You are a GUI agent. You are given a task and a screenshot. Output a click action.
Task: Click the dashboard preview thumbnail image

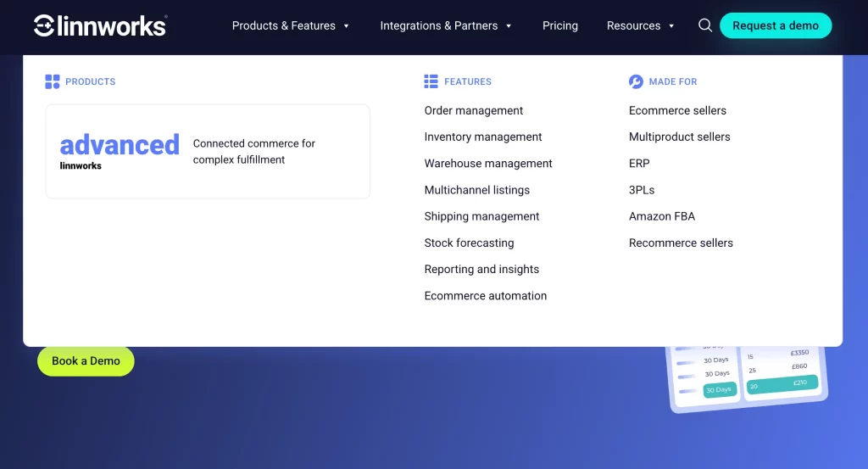[x=748, y=379]
